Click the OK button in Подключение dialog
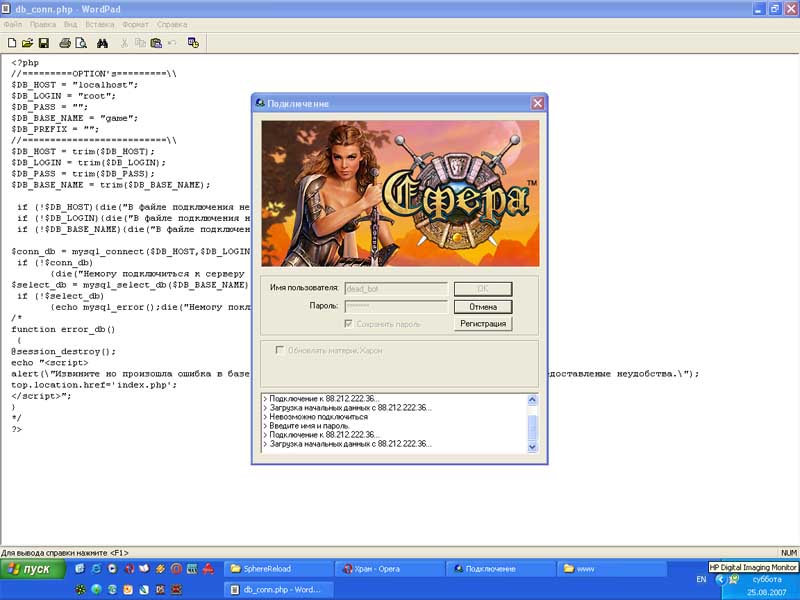The height and width of the screenshot is (600, 800). (483, 289)
